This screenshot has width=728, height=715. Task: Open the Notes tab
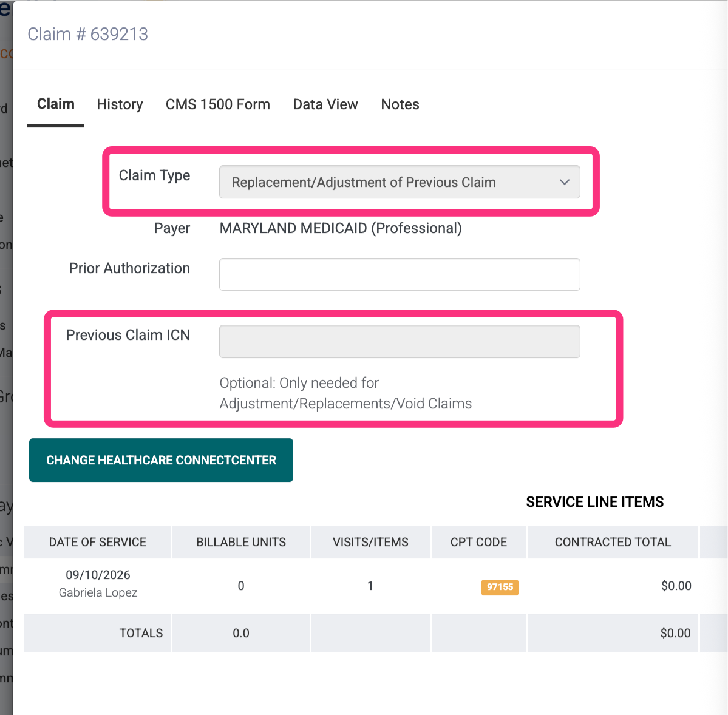click(x=400, y=104)
